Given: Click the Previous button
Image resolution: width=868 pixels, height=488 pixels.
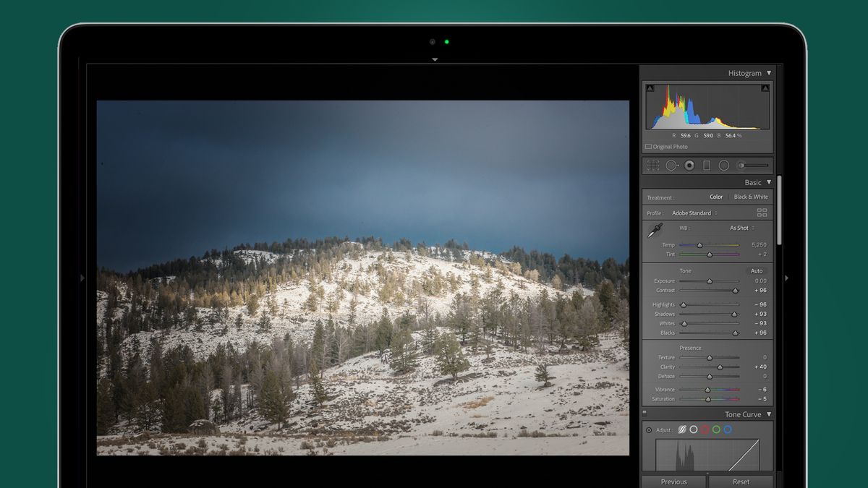Looking at the screenshot, I should point(673,481).
